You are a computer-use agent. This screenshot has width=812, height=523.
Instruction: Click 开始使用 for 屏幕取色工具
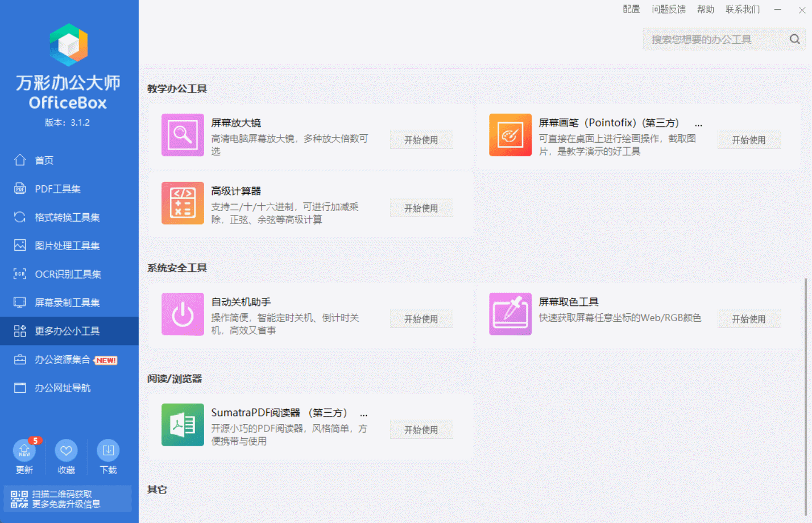pyautogui.click(x=749, y=319)
